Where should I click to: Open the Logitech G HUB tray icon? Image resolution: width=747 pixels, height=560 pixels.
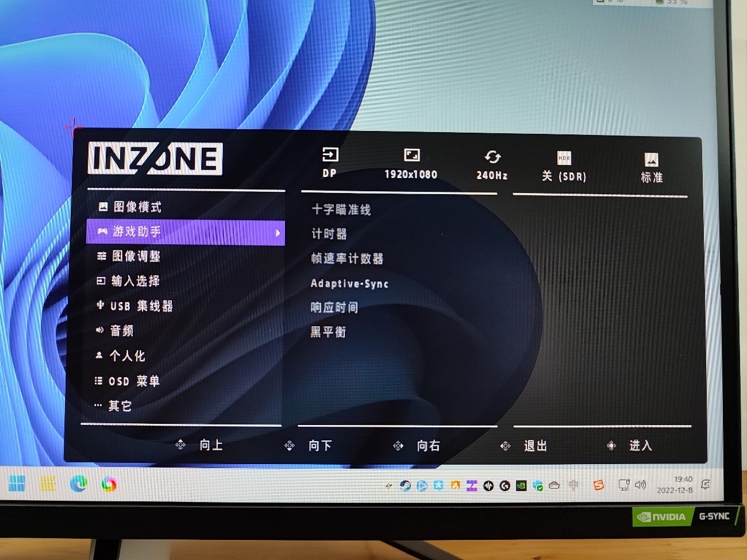pyautogui.click(x=505, y=486)
